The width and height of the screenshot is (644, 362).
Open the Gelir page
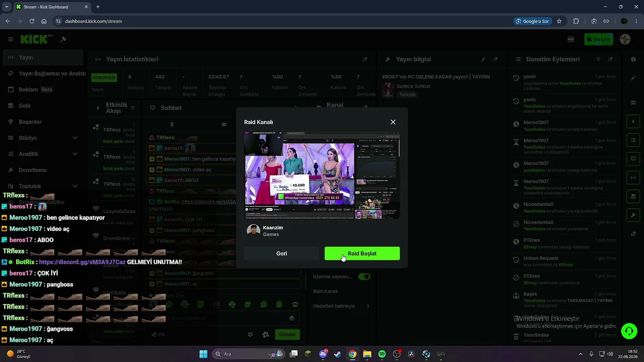click(43, 106)
